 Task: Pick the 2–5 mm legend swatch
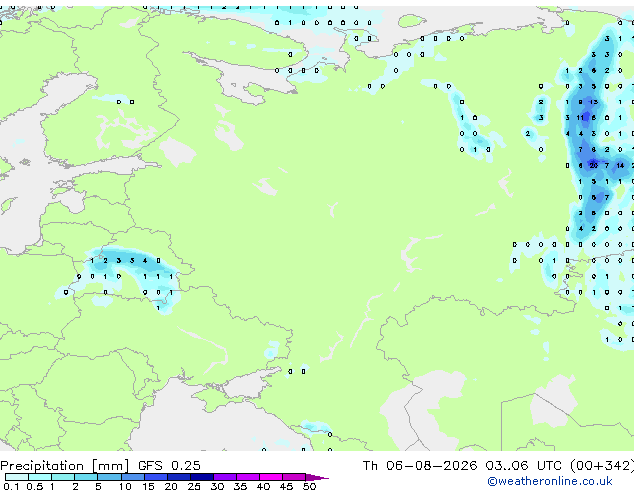[86, 477]
